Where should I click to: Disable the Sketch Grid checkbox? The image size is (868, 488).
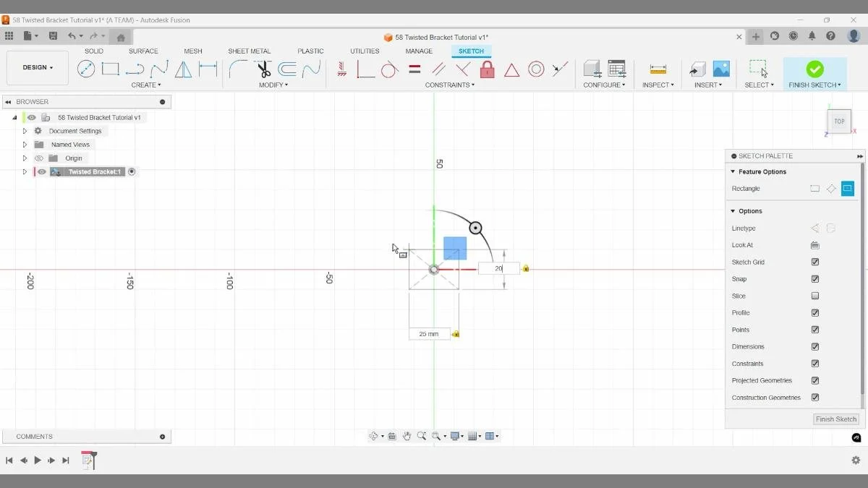point(814,262)
